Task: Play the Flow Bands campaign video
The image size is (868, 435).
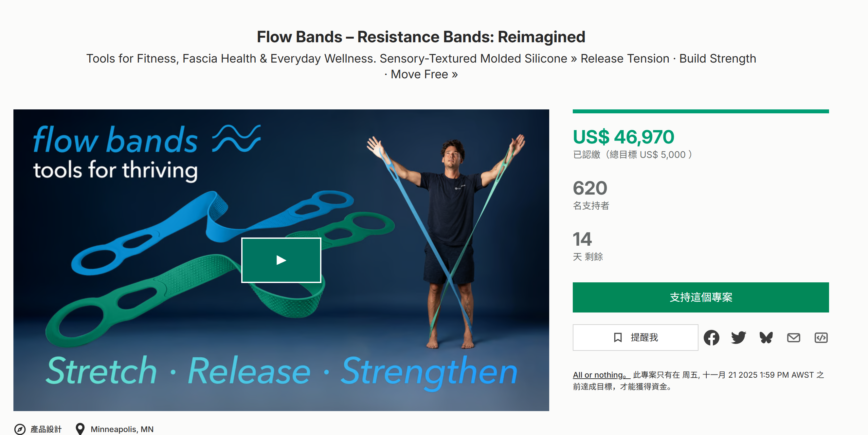Action: [x=281, y=260]
